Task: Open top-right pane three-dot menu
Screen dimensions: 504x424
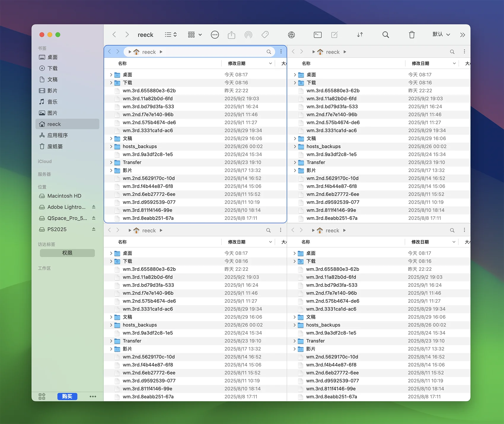Action: tap(464, 52)
